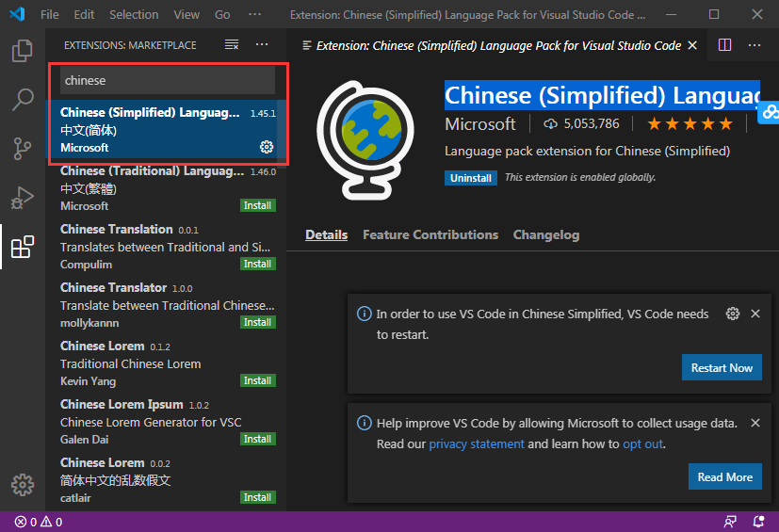
Task: Click the Uninstall button
Action: tap(470, 178)
